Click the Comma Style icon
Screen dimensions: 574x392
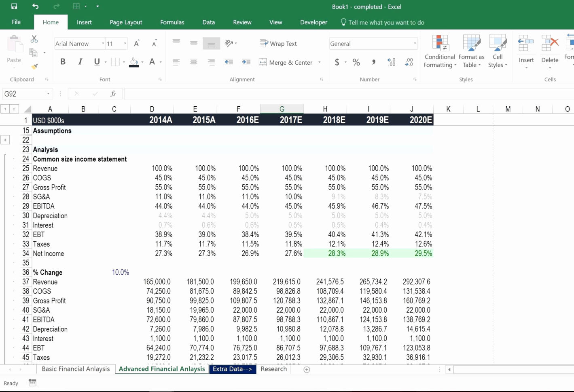coord(373,62)
